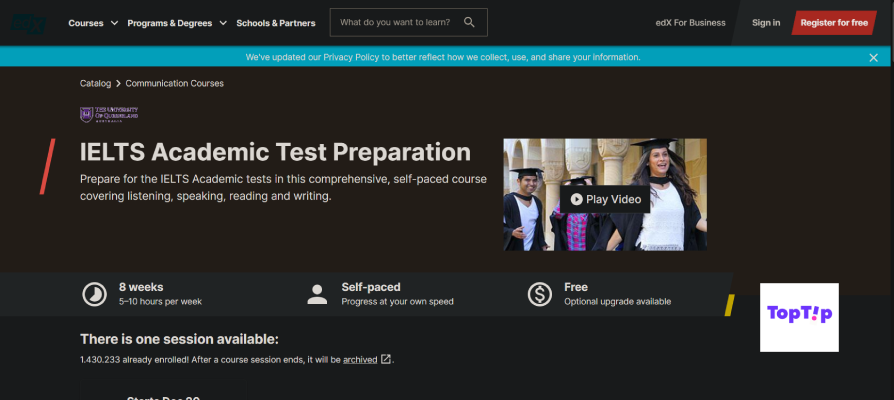
Task: Click the clock icon beside 8 weeks
Action: [x=94, y=295]
